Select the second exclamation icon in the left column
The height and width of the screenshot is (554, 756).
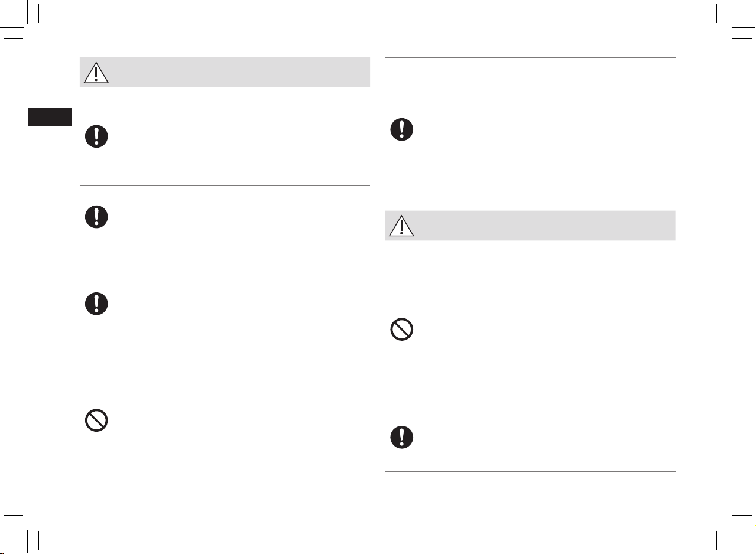tap(96, 217)
